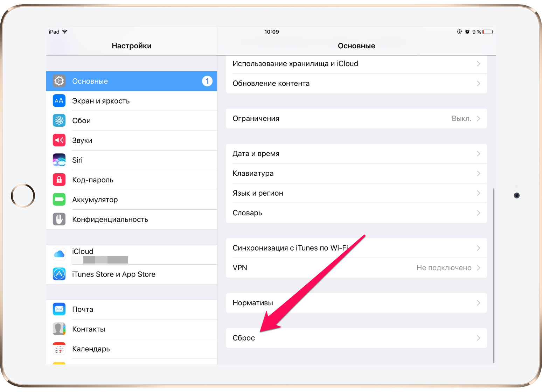The image size is (542, 392).
Task: Tap the Сброс row
Action: tap(356, 338)
